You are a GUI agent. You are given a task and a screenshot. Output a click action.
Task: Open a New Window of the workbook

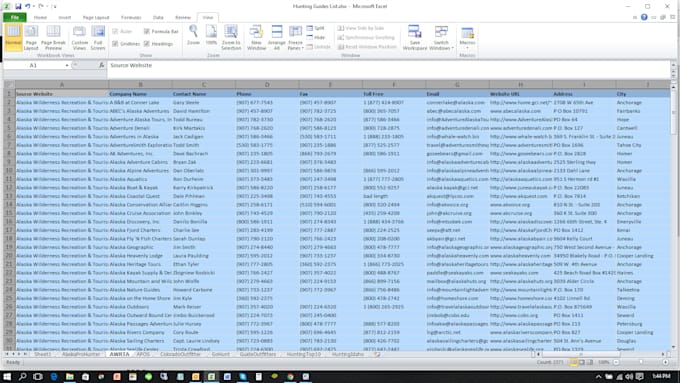(x=256, y=38)
